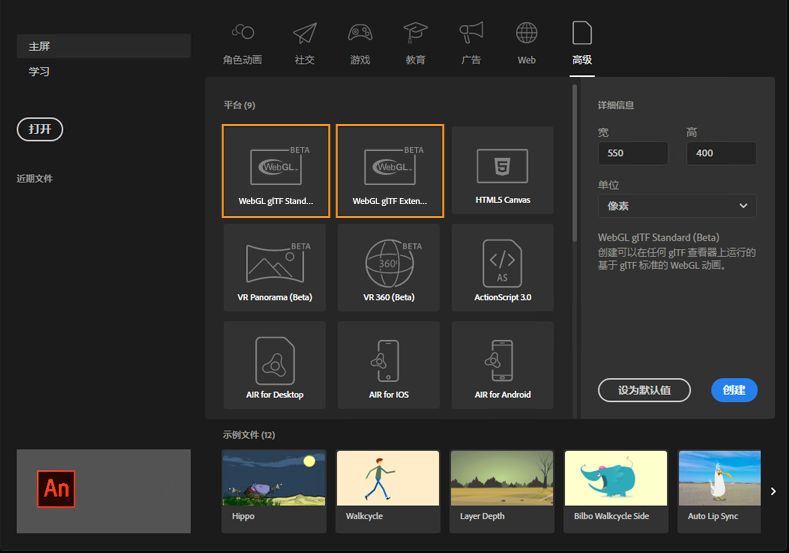This screenshot has height=553, width=789.
Task: Select AIR for Desktop platform
Action: pos(275,365)
